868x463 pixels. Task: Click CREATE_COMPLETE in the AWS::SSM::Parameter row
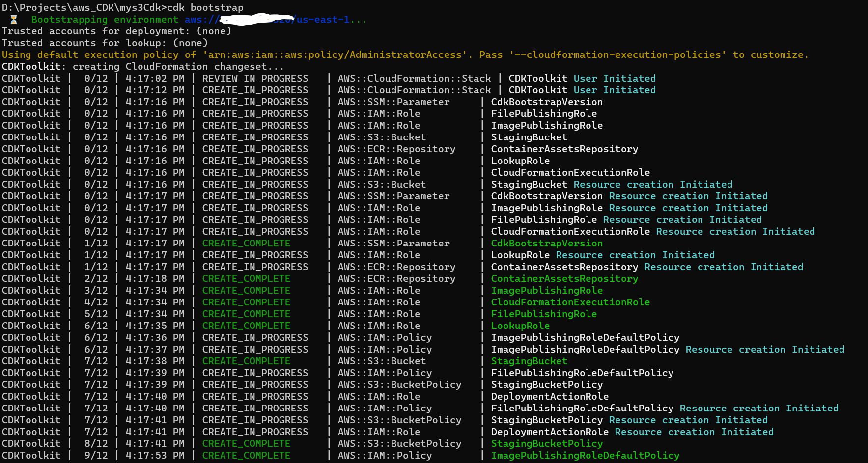(246, 244)
